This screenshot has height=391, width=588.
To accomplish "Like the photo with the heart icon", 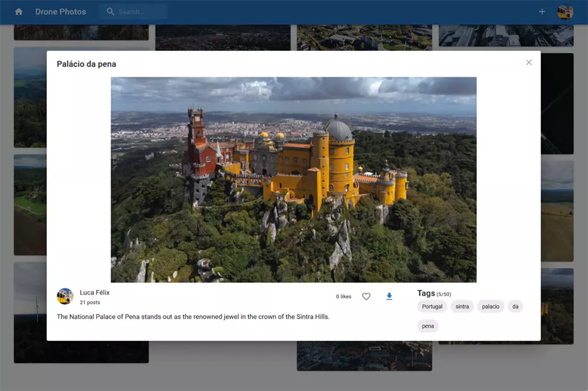I will [x=366, y=296].
